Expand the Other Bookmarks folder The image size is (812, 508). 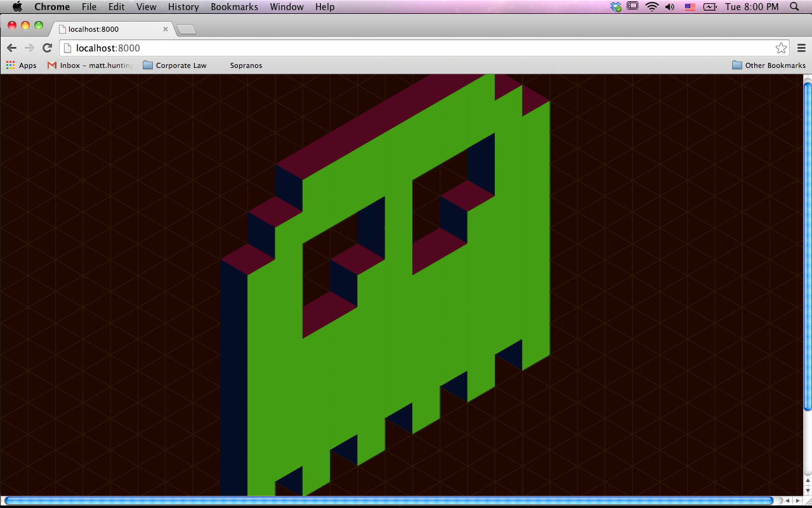(x=769, y=65)
